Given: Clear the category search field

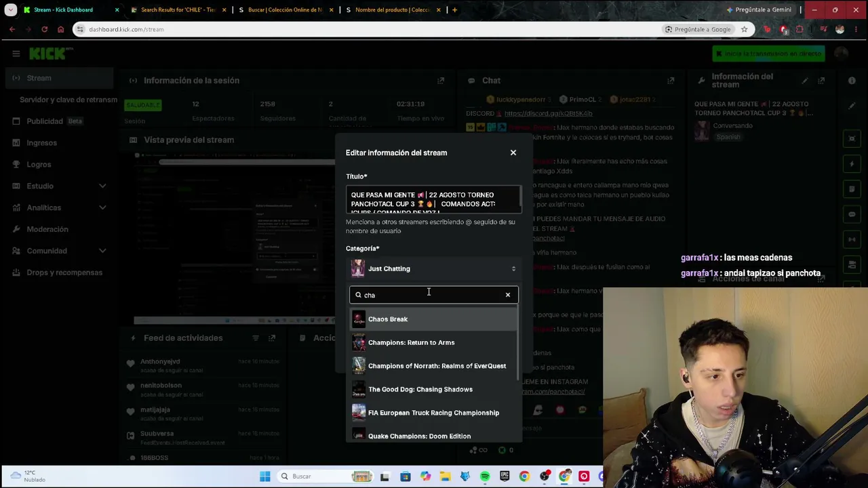Looking at the screenshot, I should 508,295.
